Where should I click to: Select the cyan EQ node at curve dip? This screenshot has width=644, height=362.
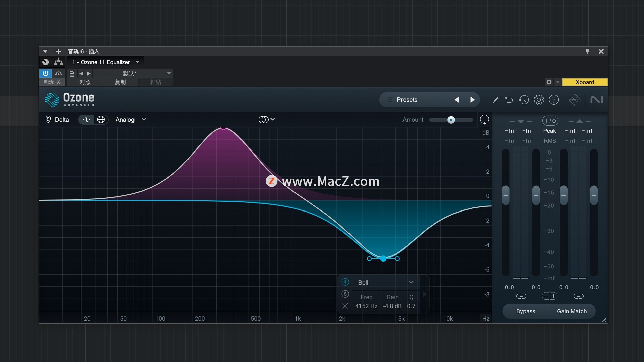click(383, 259)
